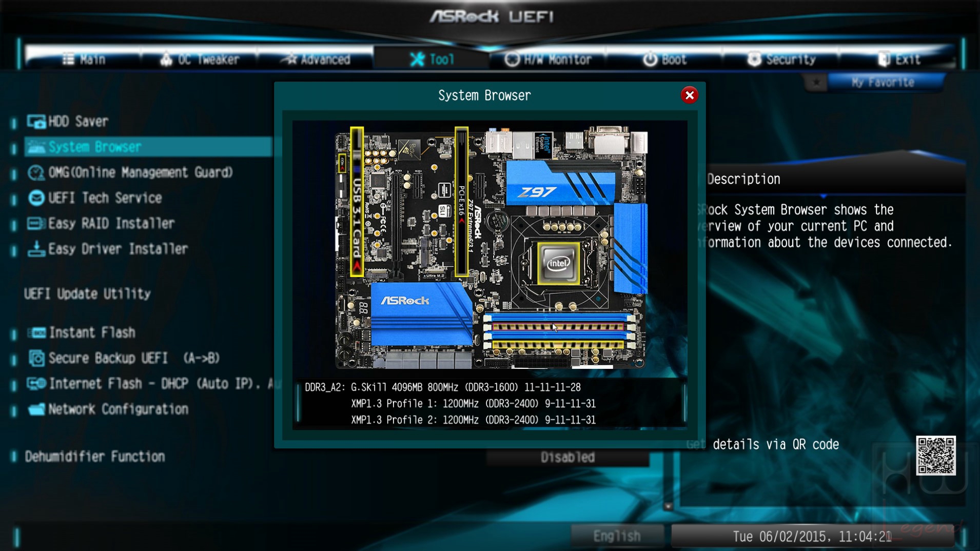Open the Dehumidifier Disabled dropdown
Viewport: 980px width, 551px height.
(x=567, y=457)
